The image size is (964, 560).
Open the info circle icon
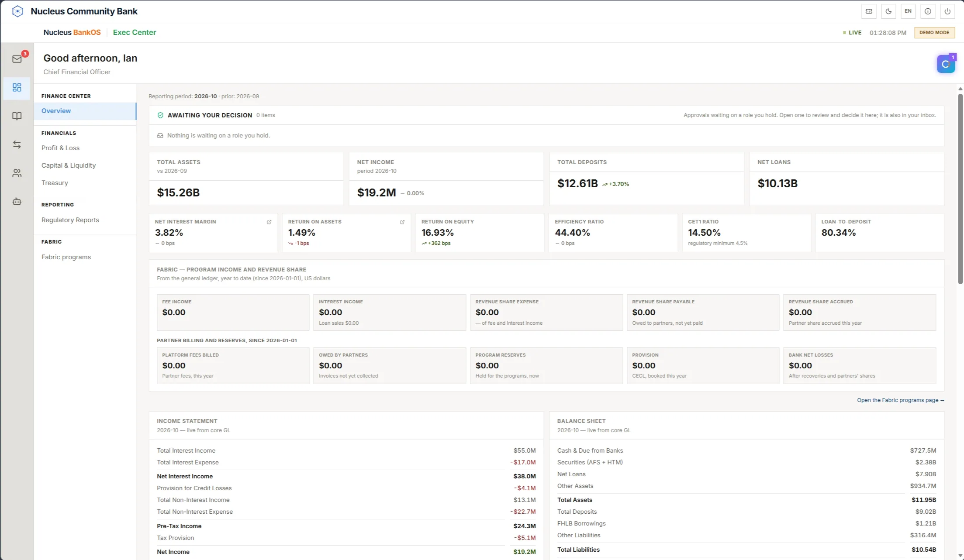[928, 11]
